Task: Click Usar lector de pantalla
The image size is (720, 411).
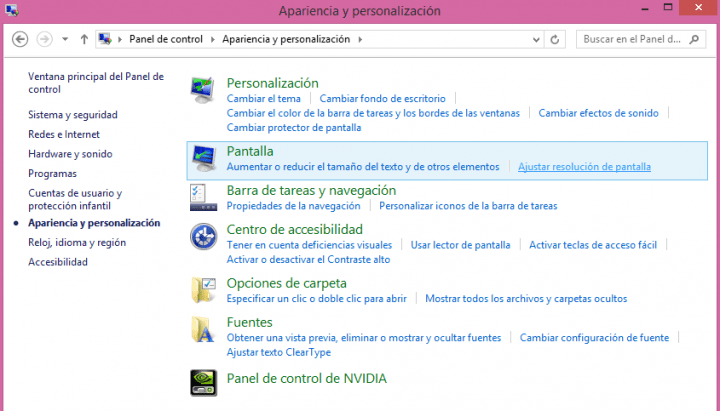Action: pyautogui.click(x=461, y=245)
